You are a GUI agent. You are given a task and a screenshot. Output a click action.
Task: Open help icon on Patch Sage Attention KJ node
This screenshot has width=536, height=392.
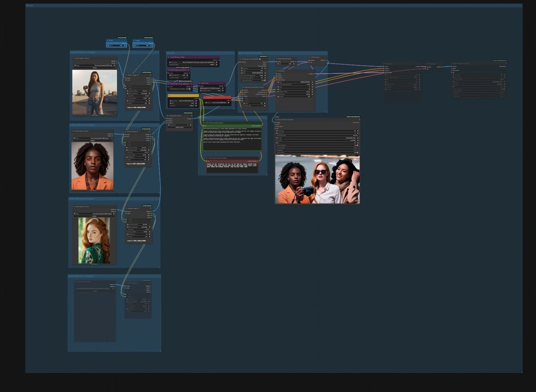coord(189,70)
